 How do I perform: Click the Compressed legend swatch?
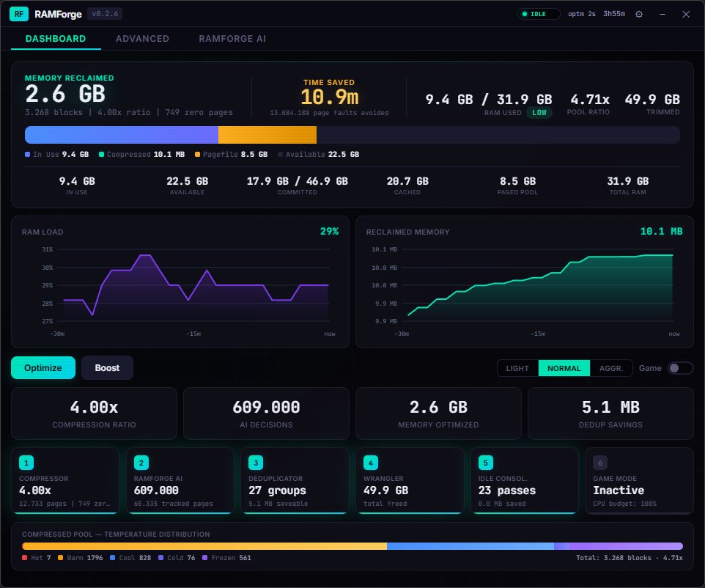pos(101,154)
